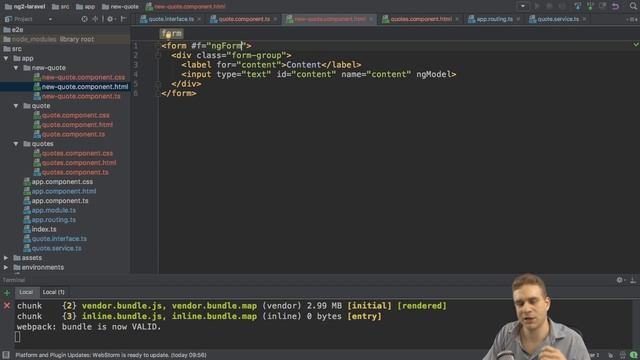640x360 pixels.
Task: Collapse the form tag fold marker on line 1
Action: pyautogui.click(x=158, y=46)
